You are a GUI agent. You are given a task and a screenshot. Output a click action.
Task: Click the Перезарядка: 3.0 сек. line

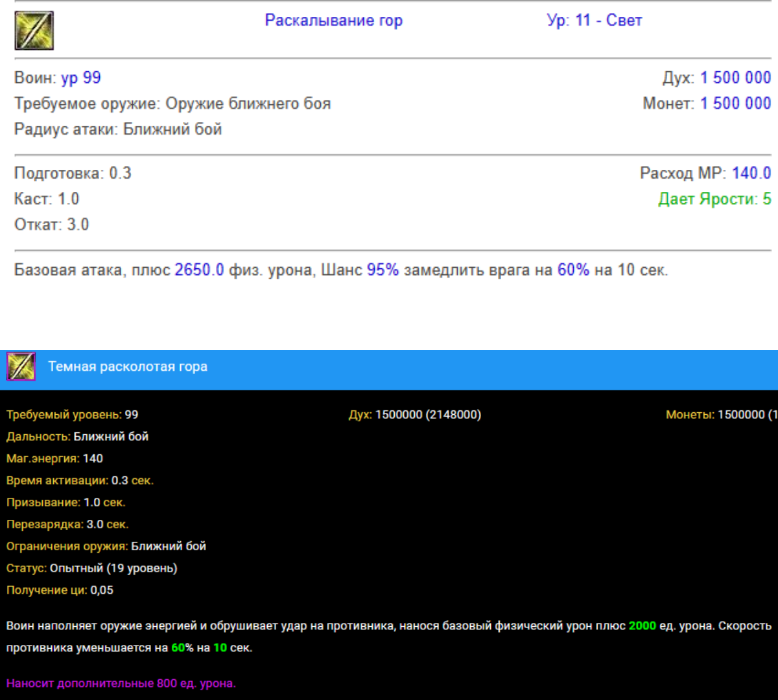(67, 524)
